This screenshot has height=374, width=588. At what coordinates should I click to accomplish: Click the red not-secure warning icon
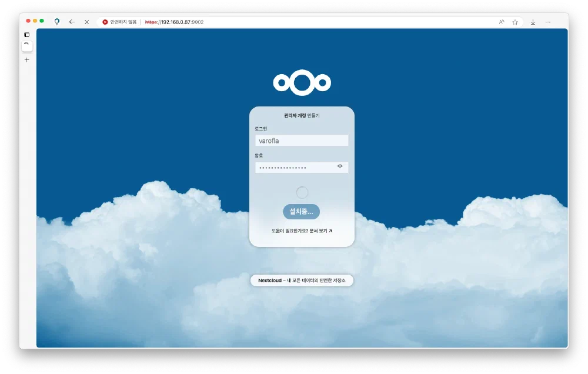click(x=105, y=22)
